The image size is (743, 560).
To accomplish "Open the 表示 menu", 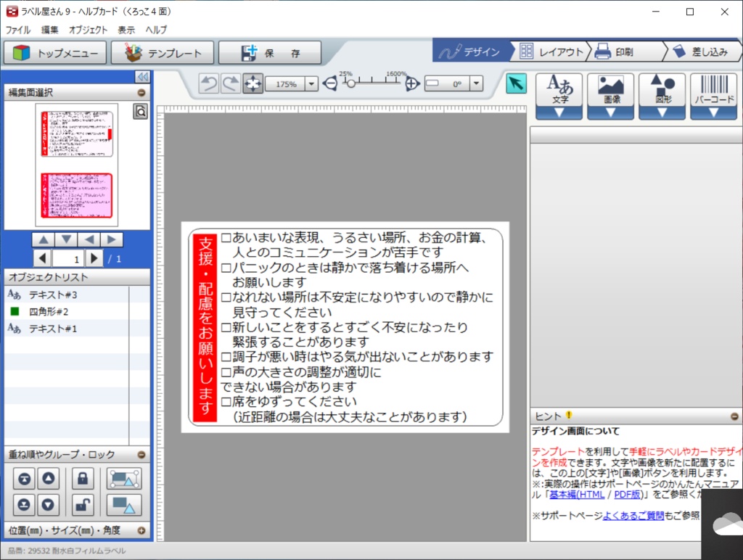I will (126, 30).
